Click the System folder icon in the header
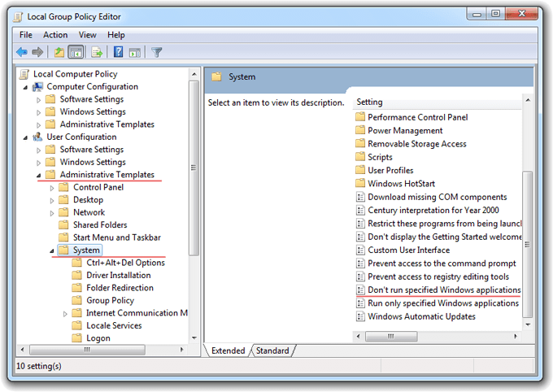This screenshot has height=392, width=553. (216, 76)
